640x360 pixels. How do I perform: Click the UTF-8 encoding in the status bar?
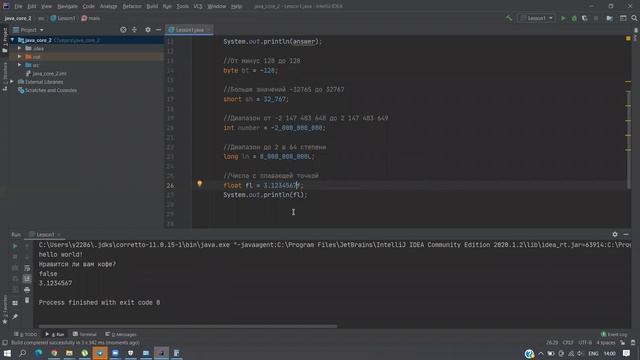[584, 343]
